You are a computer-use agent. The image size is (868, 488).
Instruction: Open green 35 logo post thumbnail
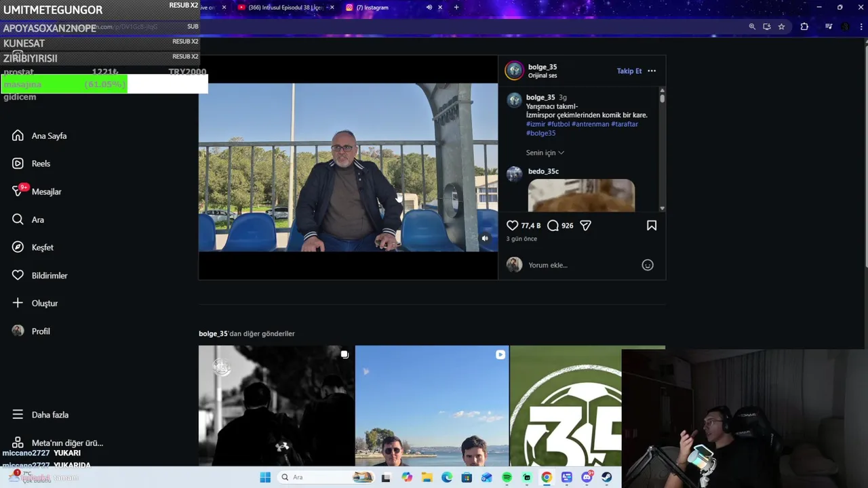(x=566, y=405)
